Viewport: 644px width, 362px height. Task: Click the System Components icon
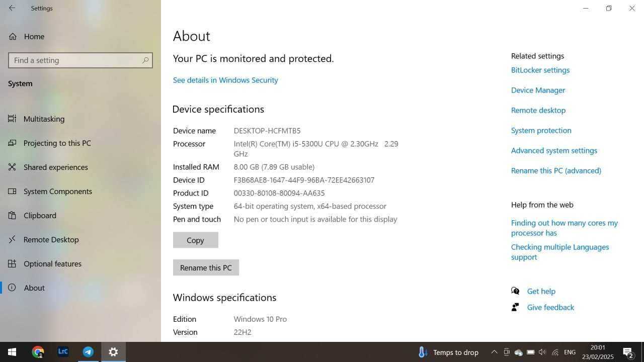click(12, 191)
